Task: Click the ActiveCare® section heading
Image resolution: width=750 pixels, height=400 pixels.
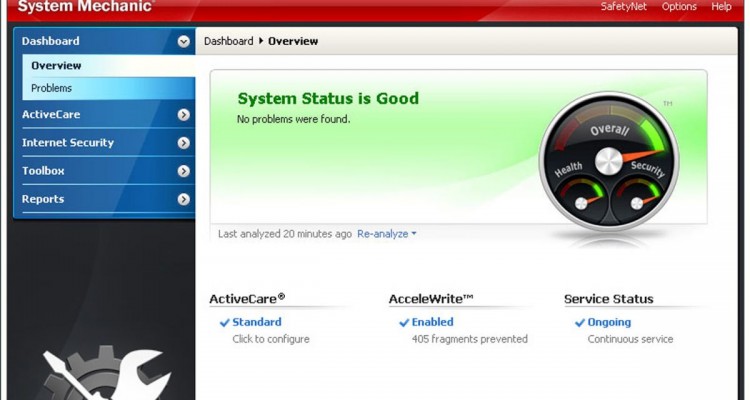Action: point(247,299)
